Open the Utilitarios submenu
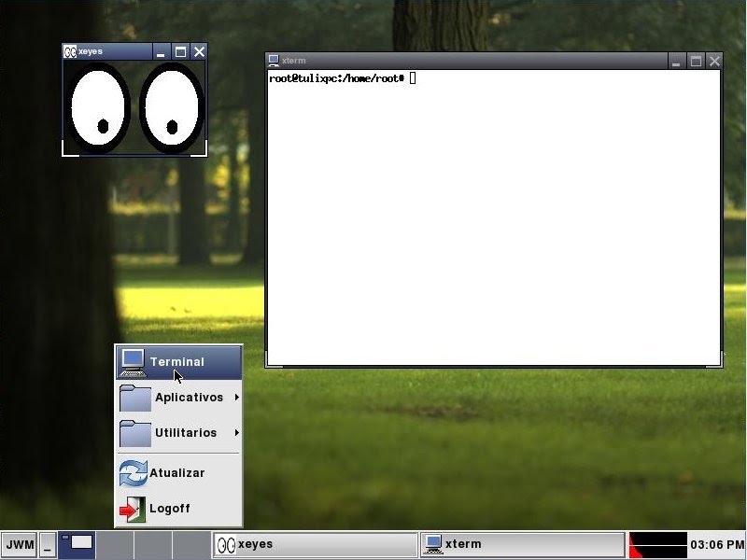747x560 pixels. [178, 433]
